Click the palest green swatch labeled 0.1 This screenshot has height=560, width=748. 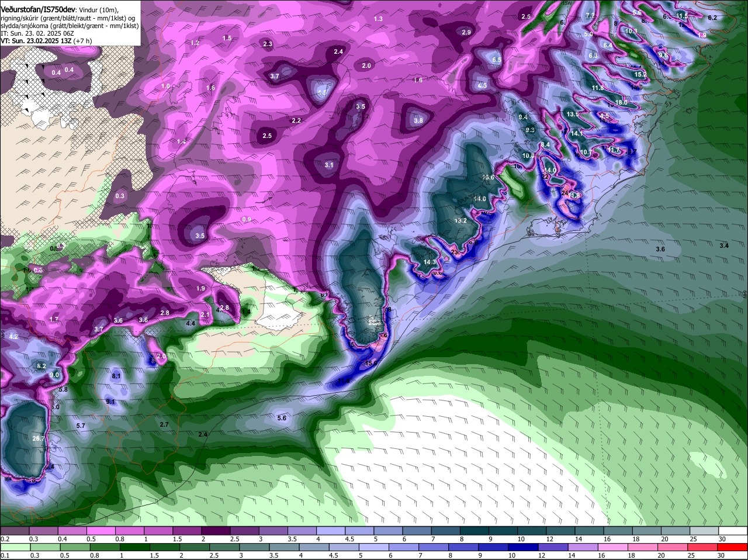(x=15, y=547)
